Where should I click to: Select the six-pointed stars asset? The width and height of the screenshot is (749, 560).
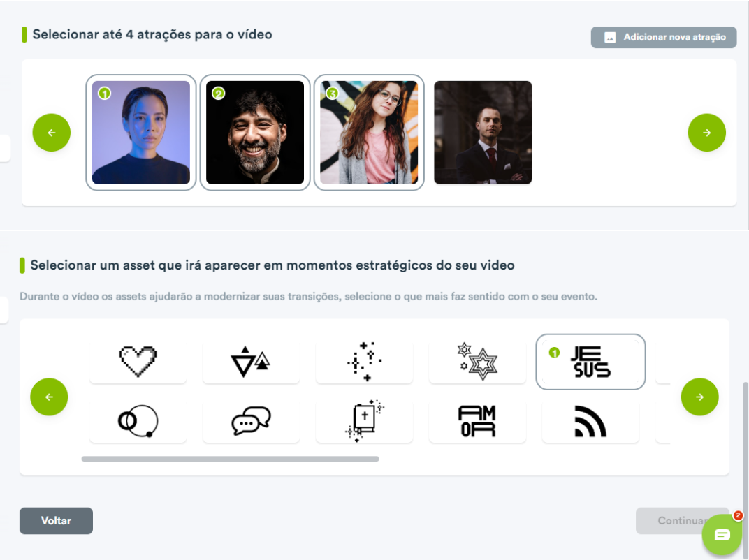[477, 362]
